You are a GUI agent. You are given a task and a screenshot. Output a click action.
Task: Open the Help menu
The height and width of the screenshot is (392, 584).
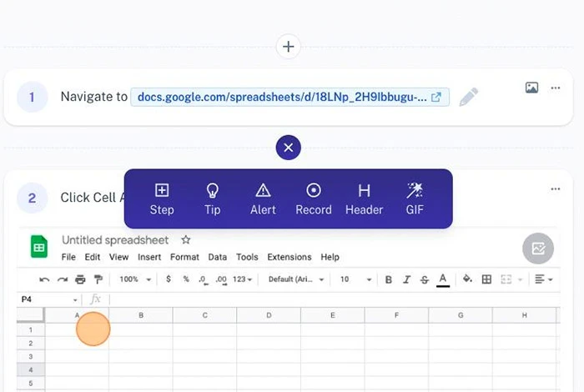click(330, 257)
